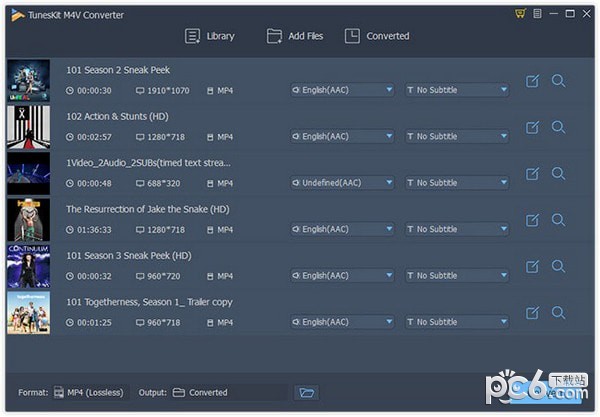Click title The Resurrection of Jake the Snake (HD)

click(148, 209)
